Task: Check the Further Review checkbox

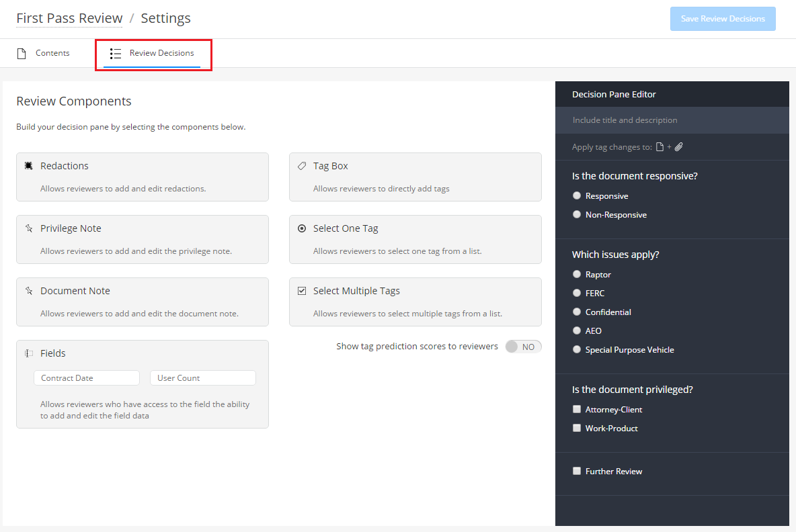Action: tap(577, 471)
